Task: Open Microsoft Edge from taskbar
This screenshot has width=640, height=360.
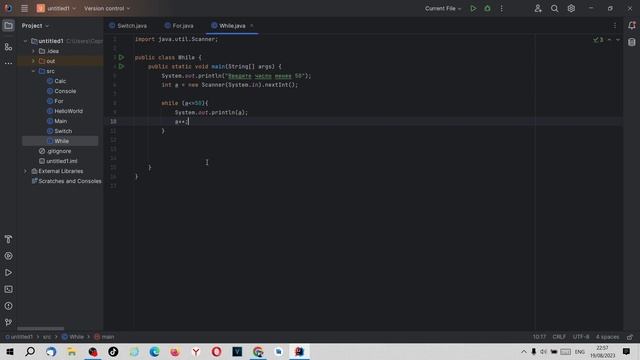Action: coord(154,352)
